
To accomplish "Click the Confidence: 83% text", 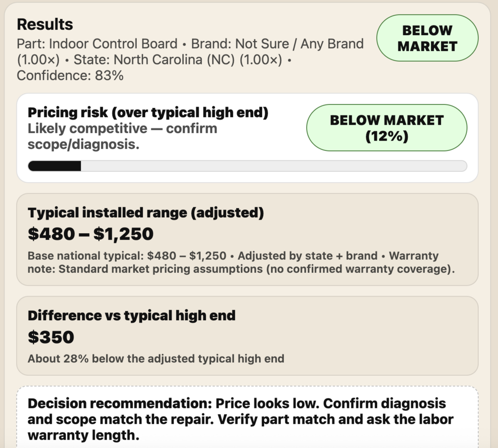I will (70, 76).
